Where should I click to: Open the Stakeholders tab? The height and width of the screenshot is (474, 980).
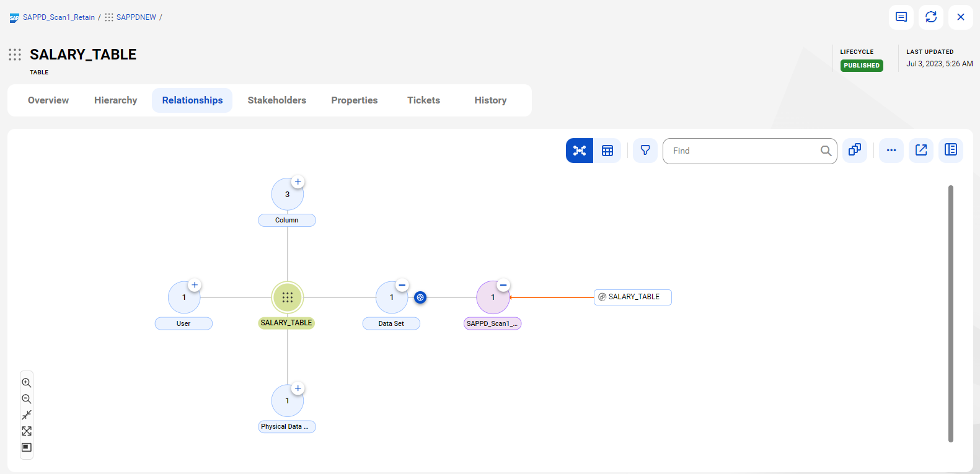(x=277, y=100)
